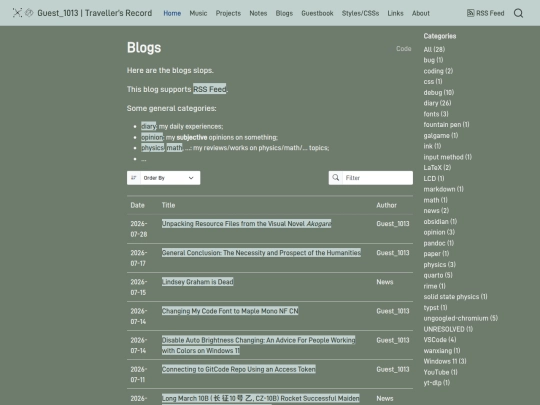Select css (1) category

coord(433,82)
